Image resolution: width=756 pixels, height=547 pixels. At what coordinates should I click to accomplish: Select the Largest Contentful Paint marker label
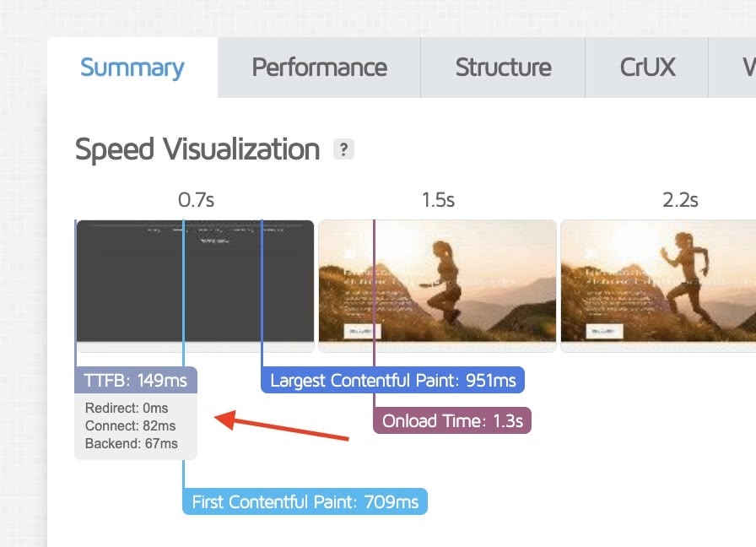[393, 381]
